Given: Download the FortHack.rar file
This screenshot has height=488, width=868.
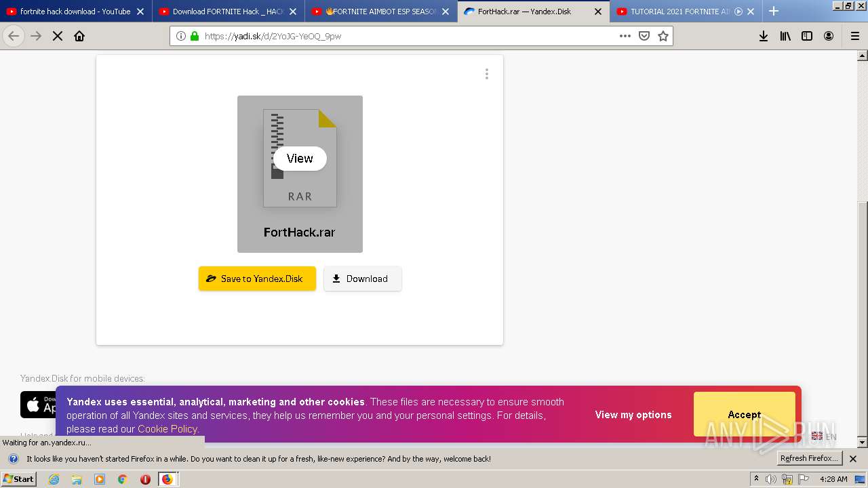Looking at the screenshot, I should [x=363, y=279].
